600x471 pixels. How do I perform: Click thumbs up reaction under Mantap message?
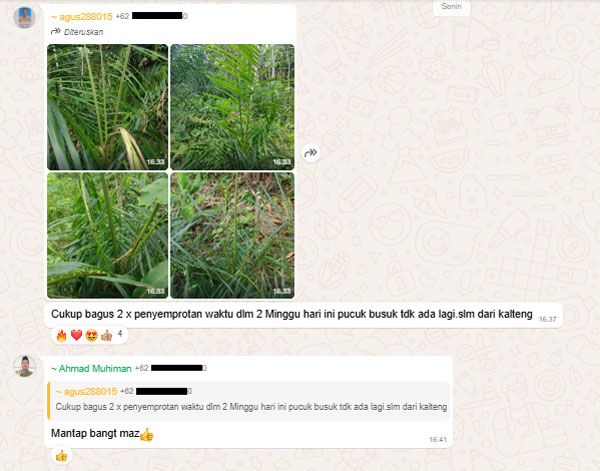point(61,455)
